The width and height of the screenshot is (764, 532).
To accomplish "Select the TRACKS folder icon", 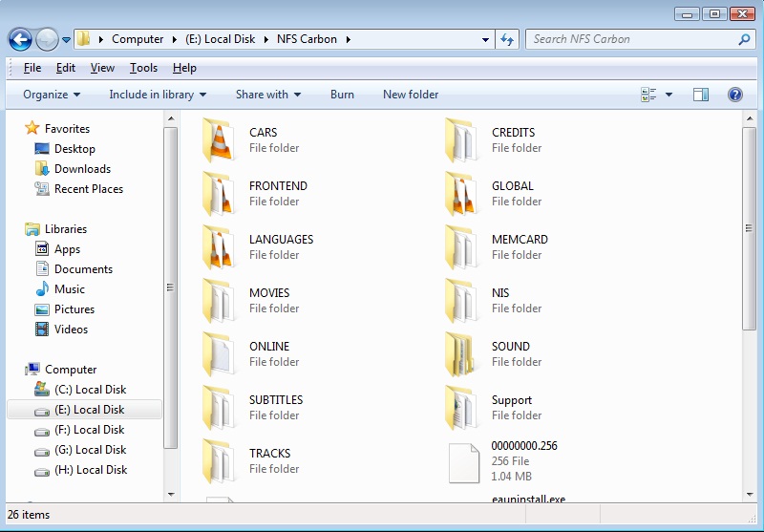I will 219,462.
